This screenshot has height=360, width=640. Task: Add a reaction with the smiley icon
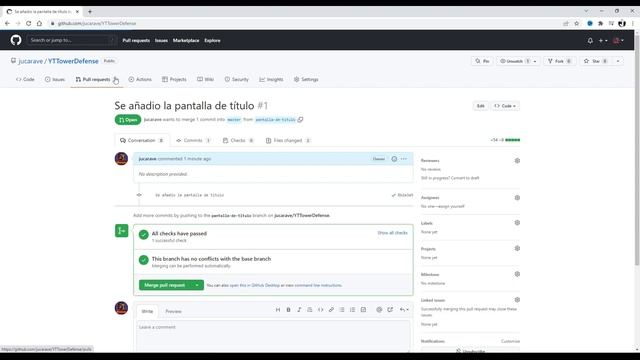394,159
